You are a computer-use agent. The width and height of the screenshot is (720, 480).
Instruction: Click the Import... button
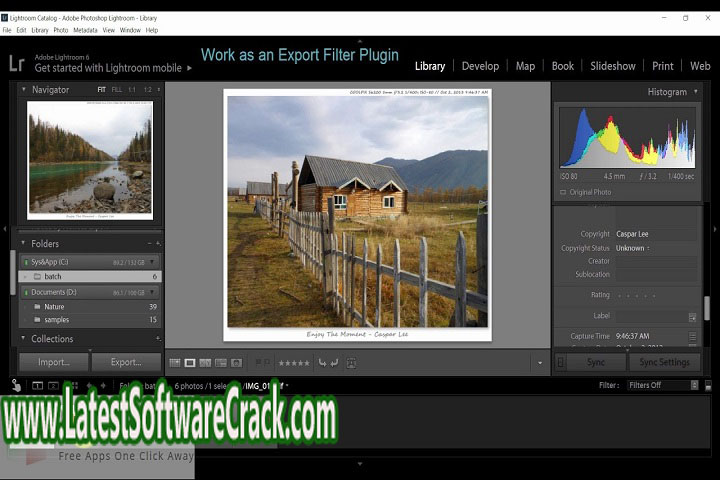(x=54, y=362)
